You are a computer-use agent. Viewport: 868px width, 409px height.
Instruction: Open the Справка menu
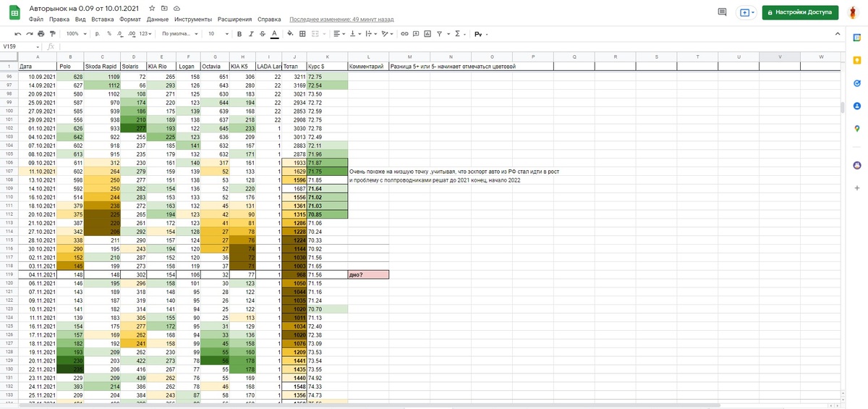[269, 20]
